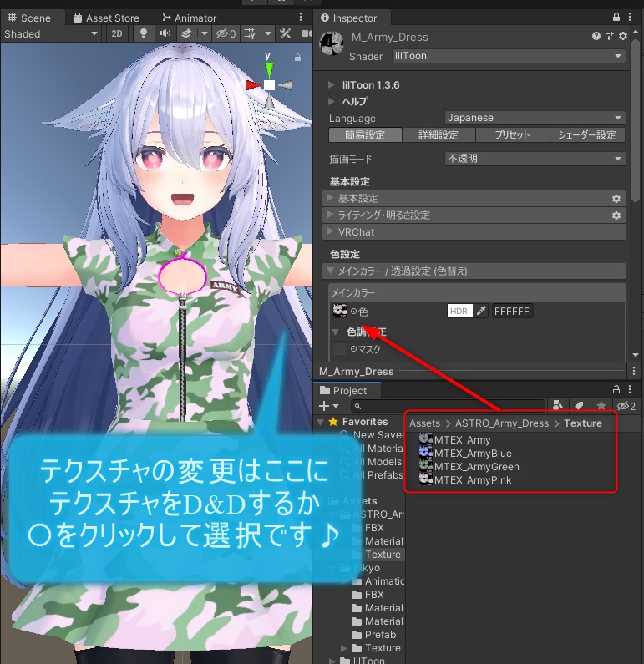Click the scene gizmo red X axis
The height and width of the screenshot is (664, 644).
[x=253, y=85]
